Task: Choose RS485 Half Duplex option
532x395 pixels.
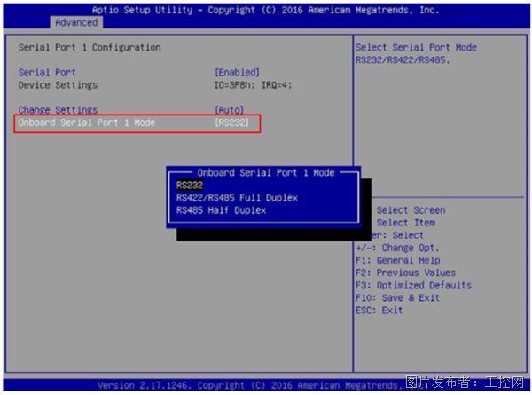Action: click(221, 210)
